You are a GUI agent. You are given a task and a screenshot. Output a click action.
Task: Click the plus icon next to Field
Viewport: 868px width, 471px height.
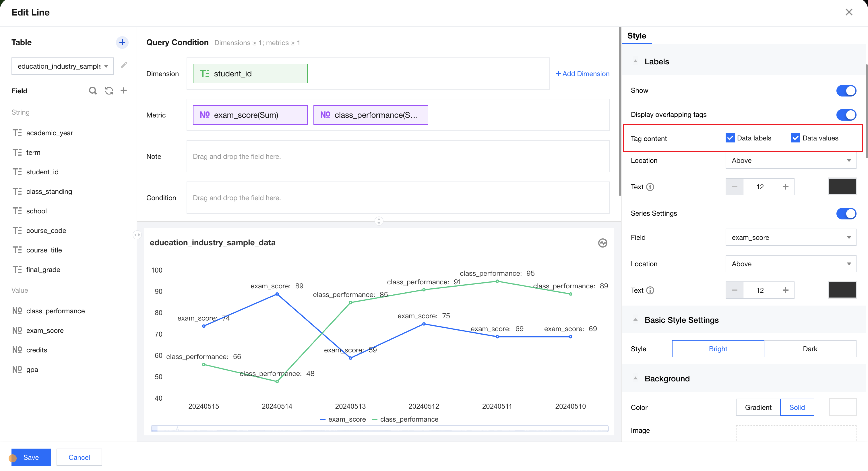coord(124,91)
